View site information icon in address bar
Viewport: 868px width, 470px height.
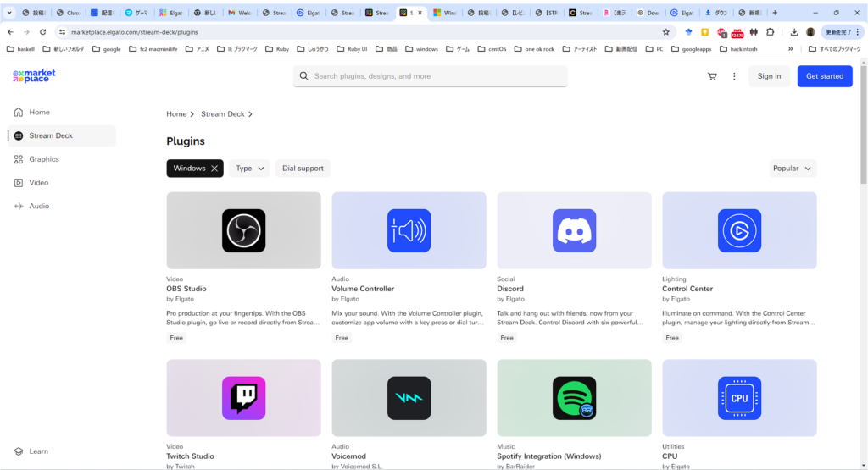click(62, 32)
